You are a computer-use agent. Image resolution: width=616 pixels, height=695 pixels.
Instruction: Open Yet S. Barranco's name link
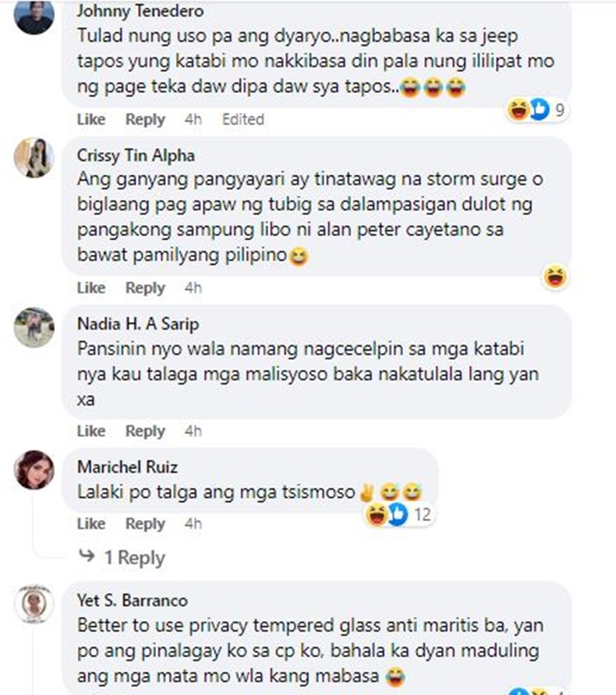pos(132,601)
